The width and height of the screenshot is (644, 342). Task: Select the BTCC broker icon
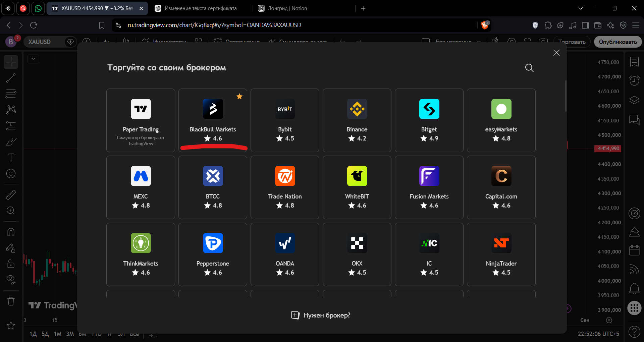(213, 176)
